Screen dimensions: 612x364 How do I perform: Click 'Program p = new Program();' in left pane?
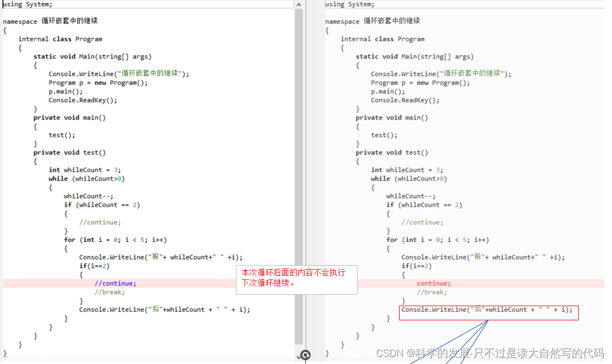[98, 83]
